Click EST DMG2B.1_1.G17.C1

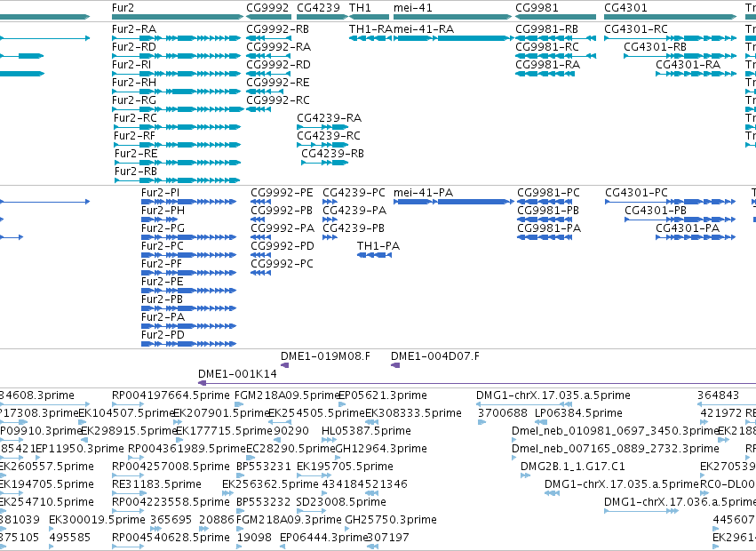click(526, 475)
